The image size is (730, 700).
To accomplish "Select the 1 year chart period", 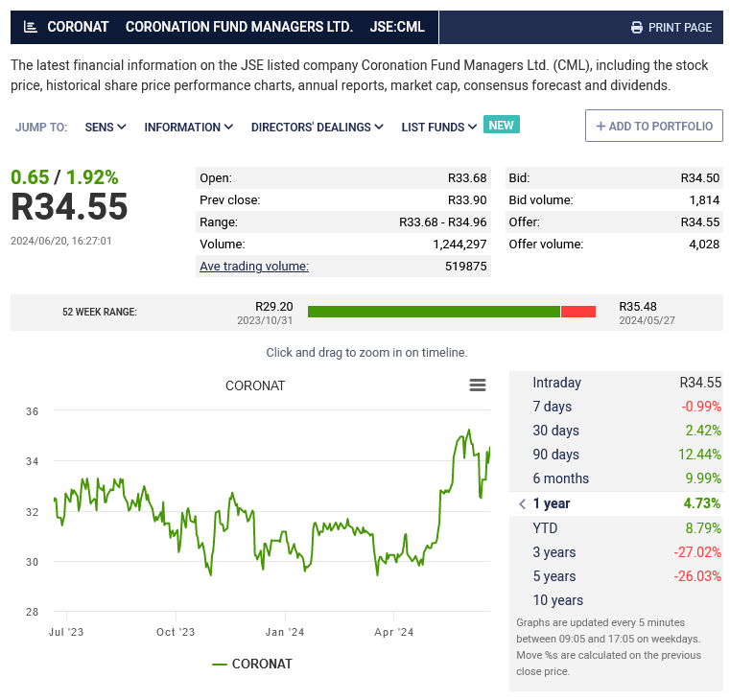I will tap(616, 503).
